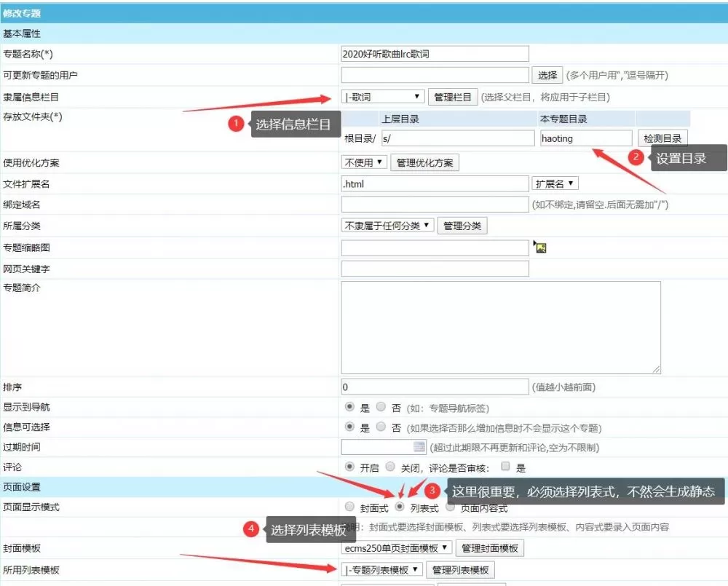Open the expiry date calendar icon

[x=419, y=447]
